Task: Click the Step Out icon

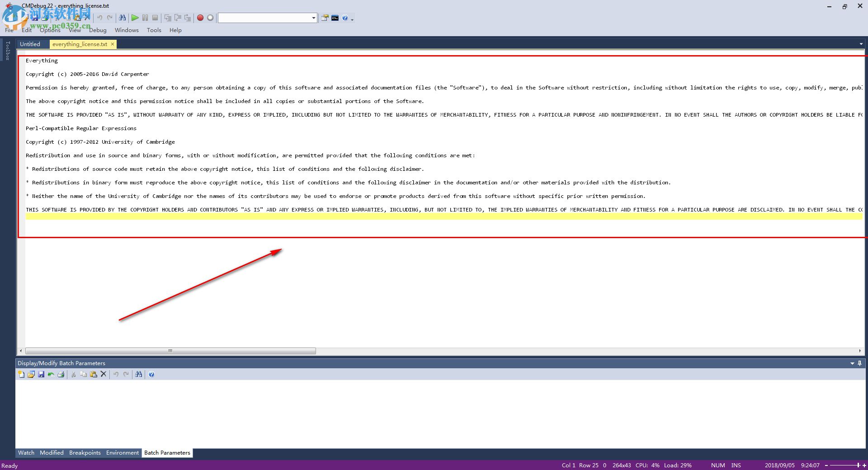Action: (188, 18)
